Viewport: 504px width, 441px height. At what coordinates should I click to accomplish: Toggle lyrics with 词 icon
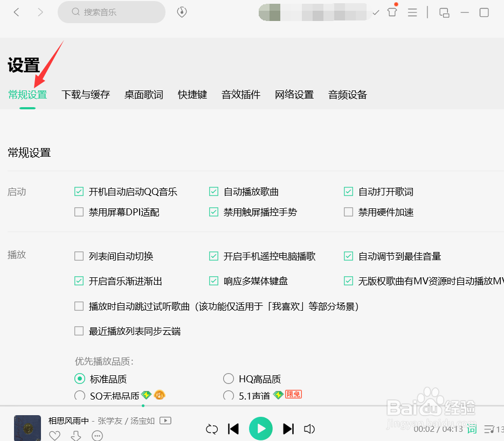pyautogui.click(x=472, y=429)
